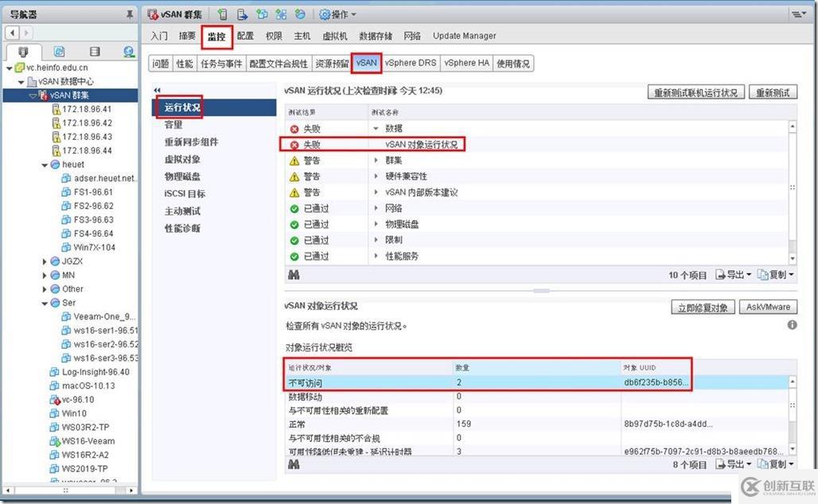This screenshot has width=818, height=504.
Task: Collapse the 数据 health test group
Action: [x=376, y=128]
